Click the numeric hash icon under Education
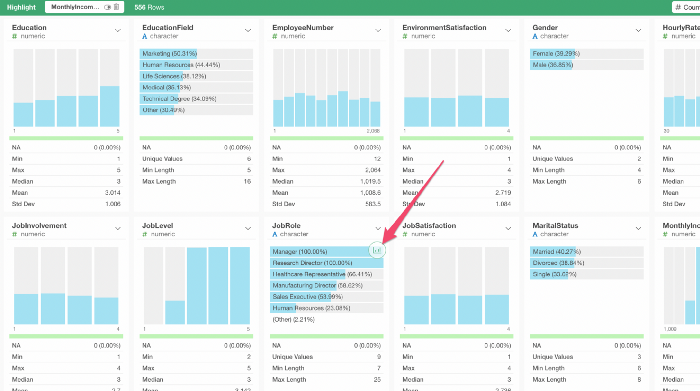The image size is (700, 391). pos(14,36)
